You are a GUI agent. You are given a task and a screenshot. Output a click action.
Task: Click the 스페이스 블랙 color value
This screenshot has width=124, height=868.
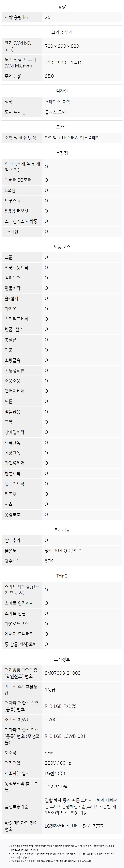(x=57, y=102)
